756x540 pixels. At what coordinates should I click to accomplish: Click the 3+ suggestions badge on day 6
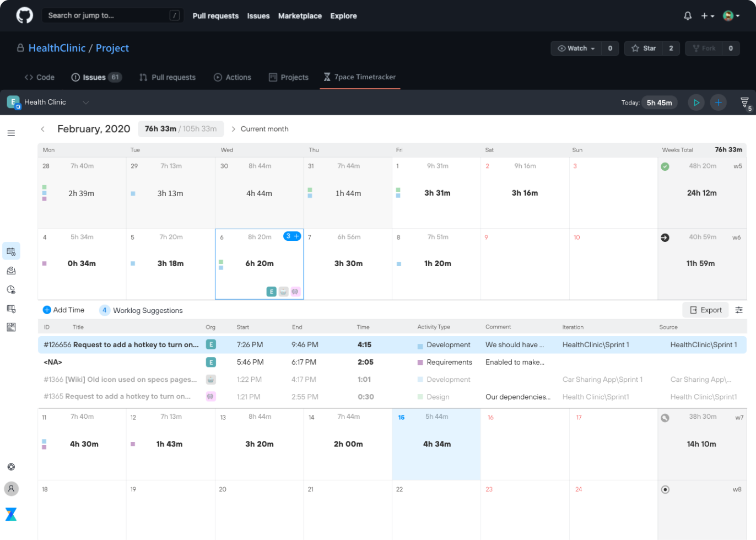(x=292, y=236)
